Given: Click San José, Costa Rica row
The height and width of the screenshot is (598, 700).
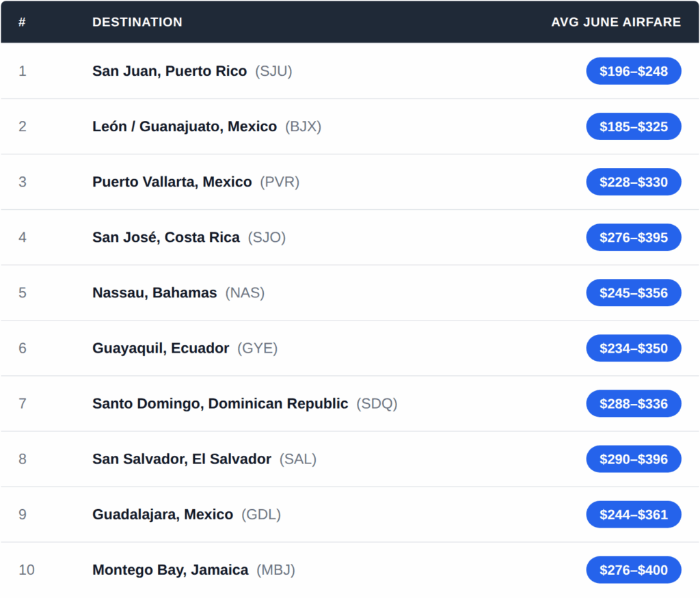Looking at the screenshot, I should pos(166,237).
